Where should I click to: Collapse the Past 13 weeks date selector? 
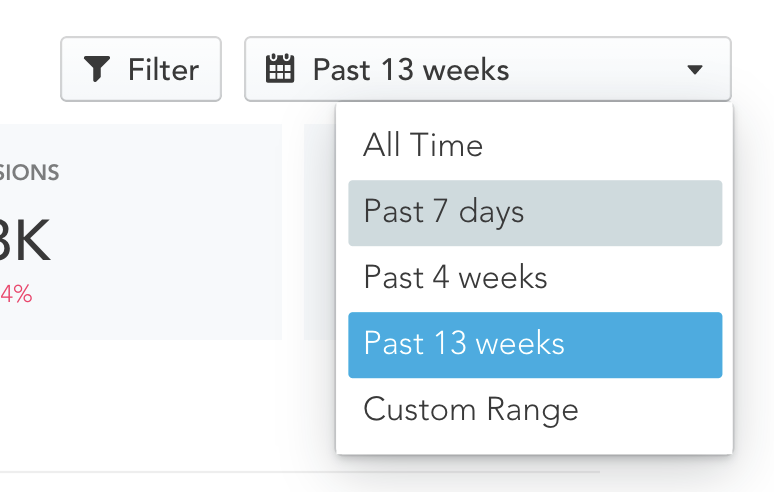[488, 69]
